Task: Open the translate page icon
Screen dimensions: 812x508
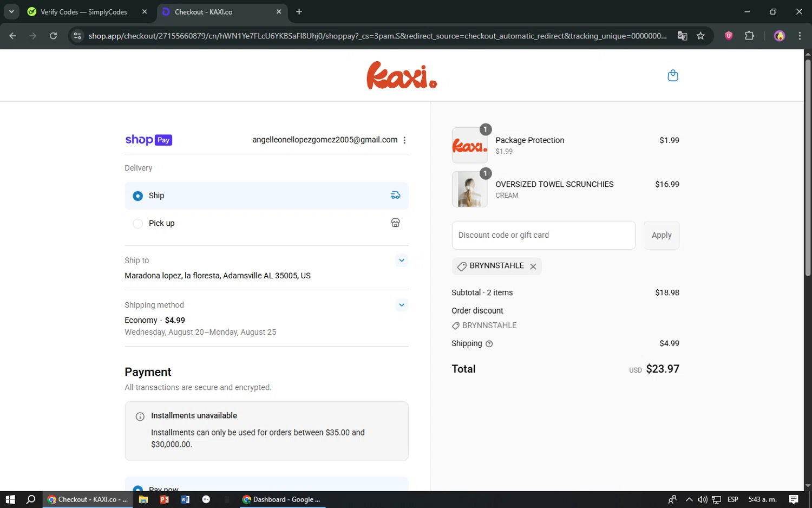Action: (x=683, y=36)
